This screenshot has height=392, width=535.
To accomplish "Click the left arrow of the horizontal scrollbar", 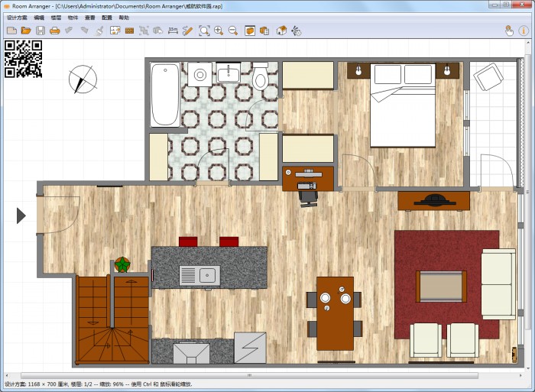I will [x=7, y=376].
